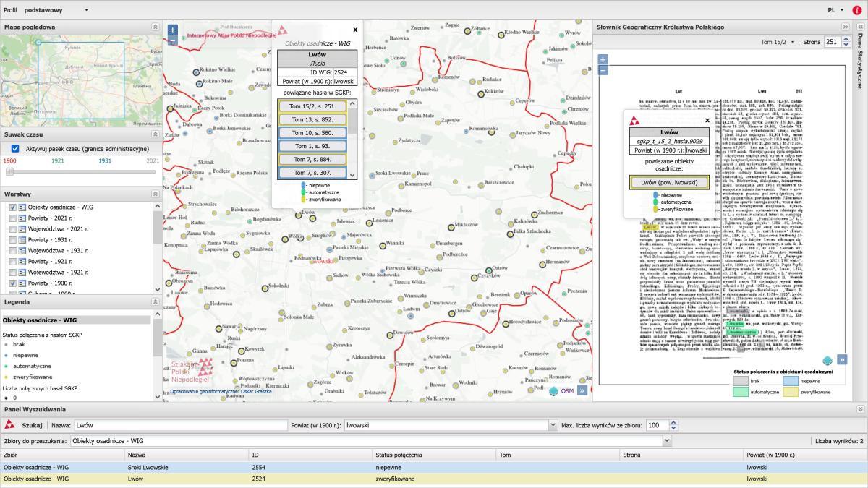Screen dimensions: 868x488
Task: Select the Sroki Lwowskie result row
Action: tap(434, 468)
